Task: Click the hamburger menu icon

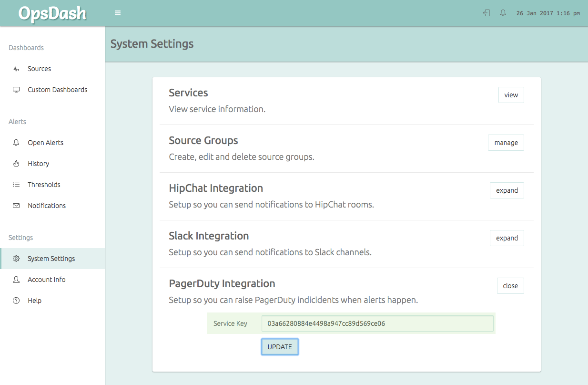Action: [x=118, y=13]
